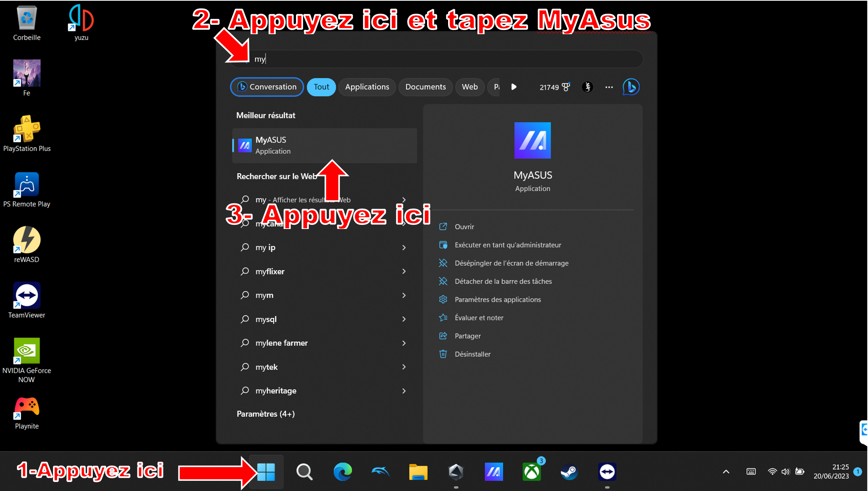Expand the 'my ip' web suggestion chevron
Viewport: 868px width, 491px height.
coord(404,247)
